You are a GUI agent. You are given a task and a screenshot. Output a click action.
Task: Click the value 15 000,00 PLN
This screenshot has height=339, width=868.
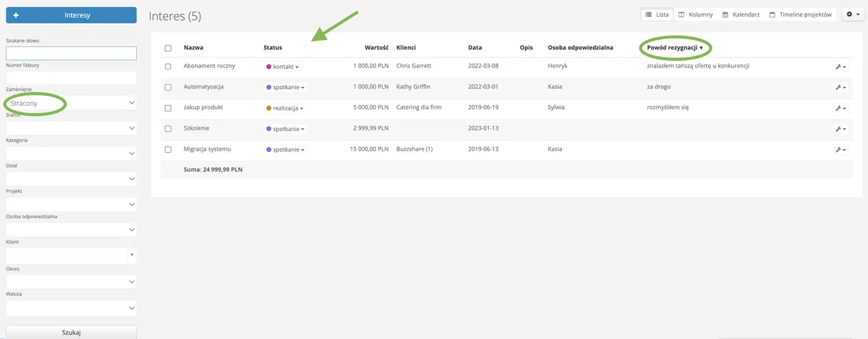pos(368,149)
